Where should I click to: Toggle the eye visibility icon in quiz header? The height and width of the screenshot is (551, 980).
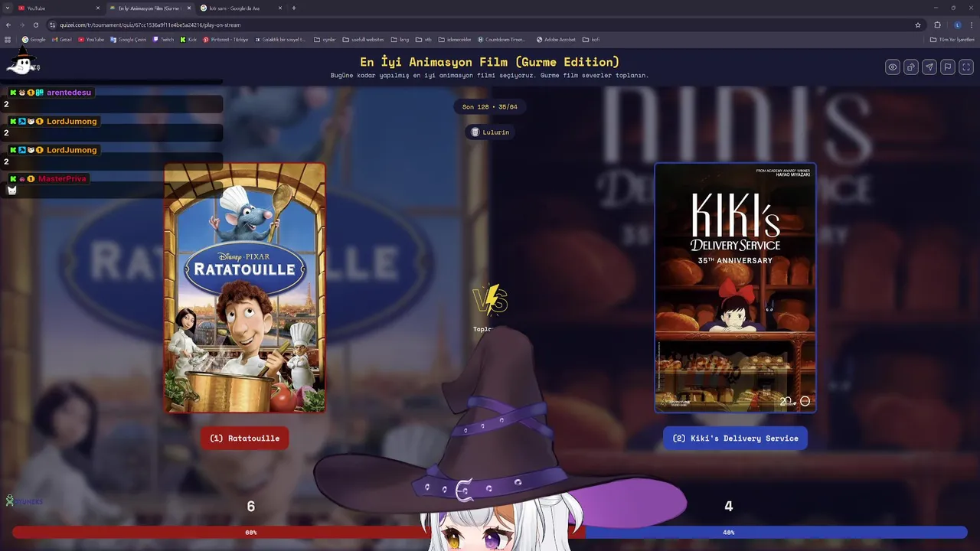(893, 67)
